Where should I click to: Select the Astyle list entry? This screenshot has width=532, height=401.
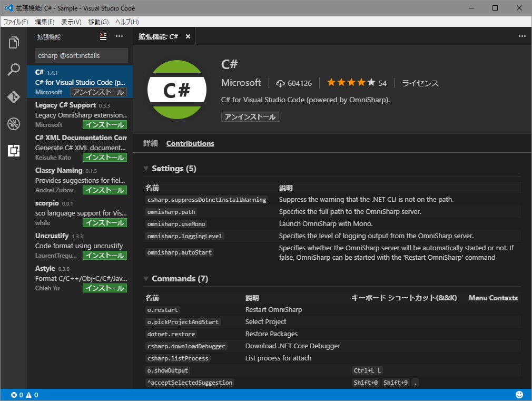80,278
